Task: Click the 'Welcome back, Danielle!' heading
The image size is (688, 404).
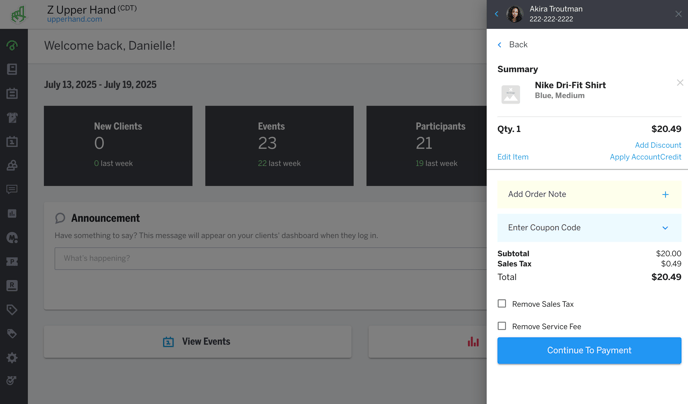Action: (x=110, y=46)
